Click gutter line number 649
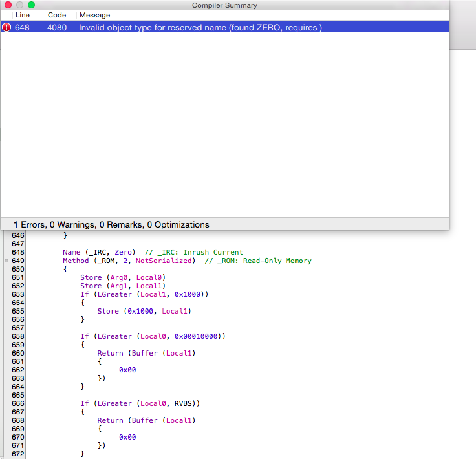 [x=18, y=261]
